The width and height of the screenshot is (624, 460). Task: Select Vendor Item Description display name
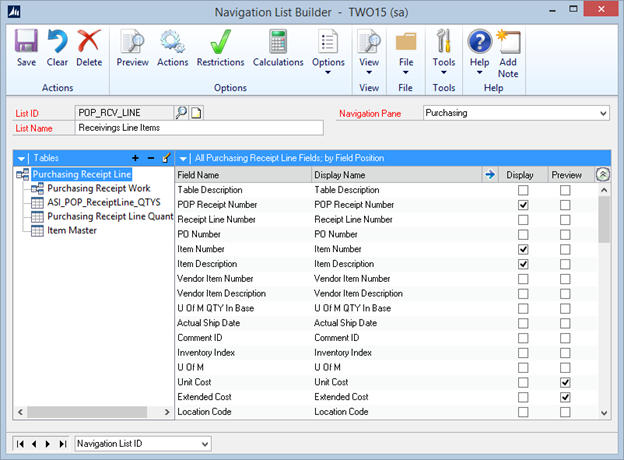point(358,294)
